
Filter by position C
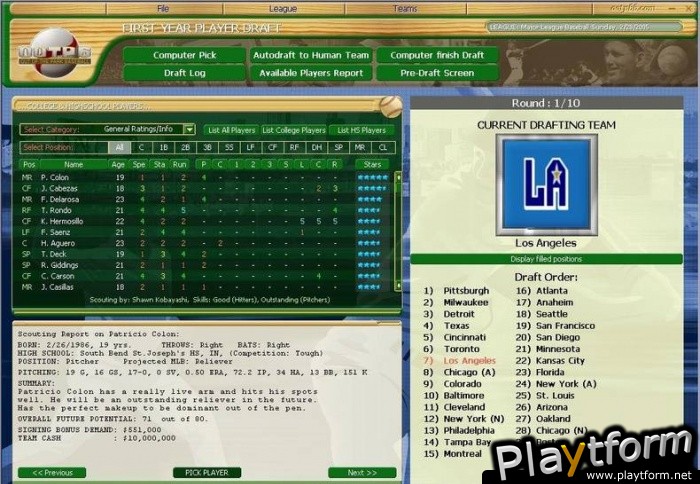tap(141, 147)
